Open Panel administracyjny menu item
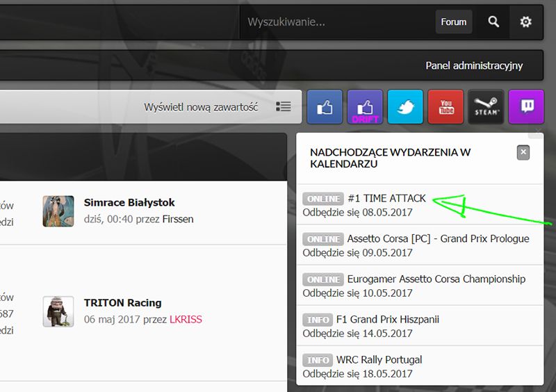 click(x=474, y=66)
